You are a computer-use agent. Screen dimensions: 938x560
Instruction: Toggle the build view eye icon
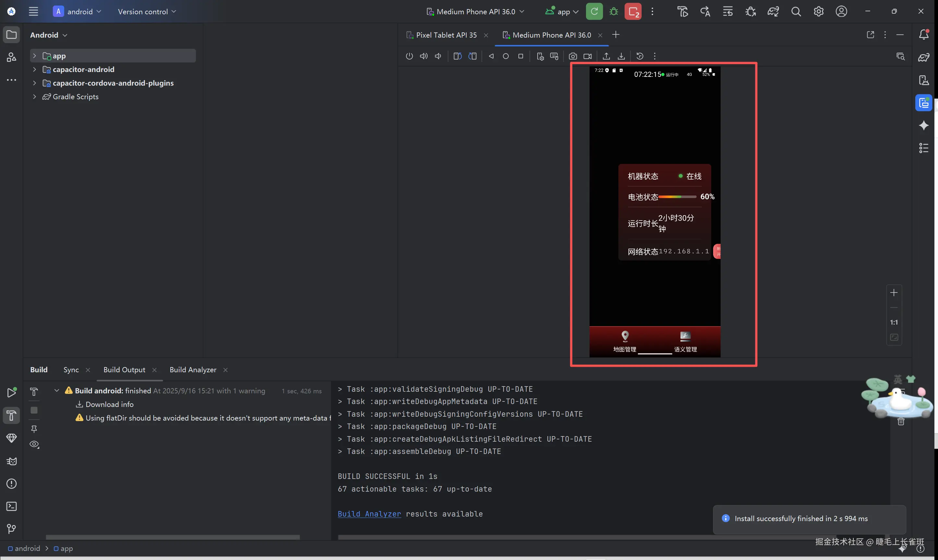(x=34, y=444)
